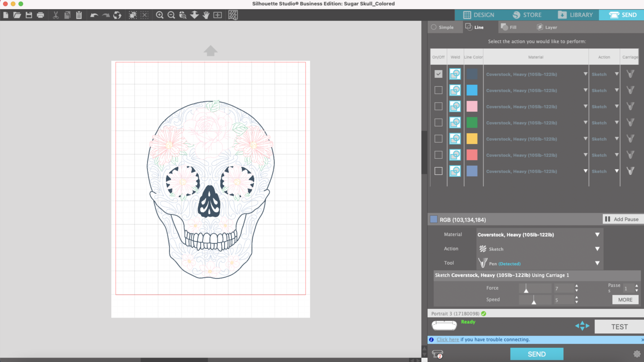Viewport: 644px width, 362px height.
Task: Expand Sketch action dropdown in the light blue row
Action: click(x=617, y=90)
